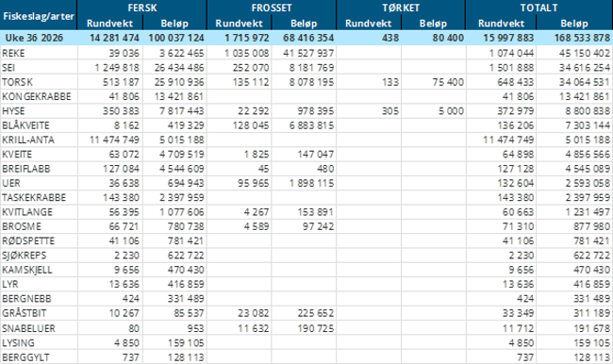
Task: Click TORSK dried Rundvekt 133
Action: [390, 82]
